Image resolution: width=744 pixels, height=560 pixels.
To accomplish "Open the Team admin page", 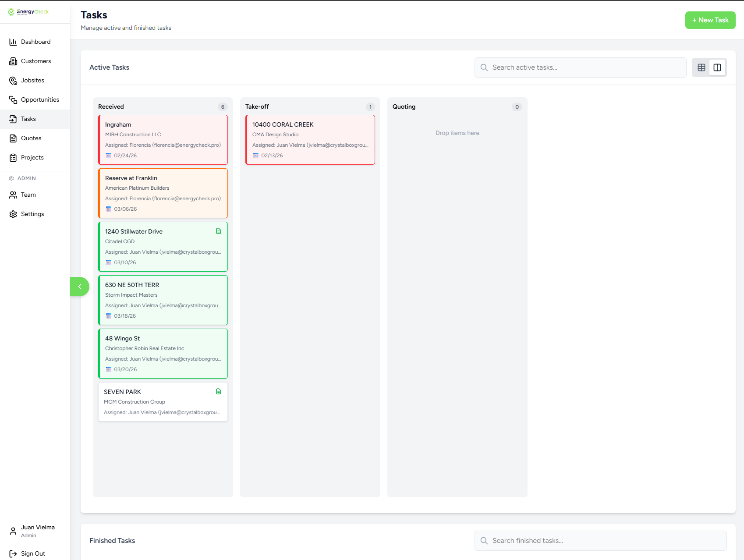I will (x=28, y=195).
